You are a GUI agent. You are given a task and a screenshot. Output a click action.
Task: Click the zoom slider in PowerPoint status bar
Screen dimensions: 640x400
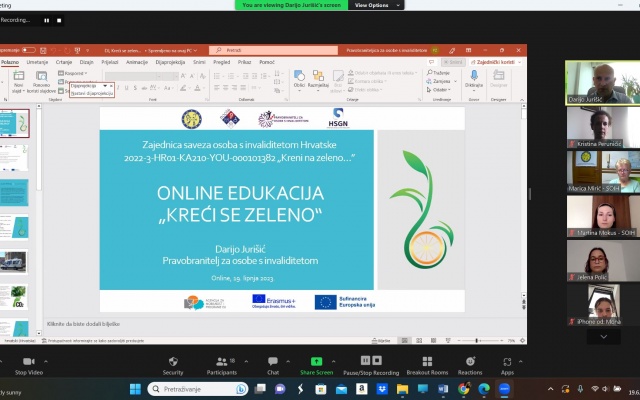[x=479, y=340]
